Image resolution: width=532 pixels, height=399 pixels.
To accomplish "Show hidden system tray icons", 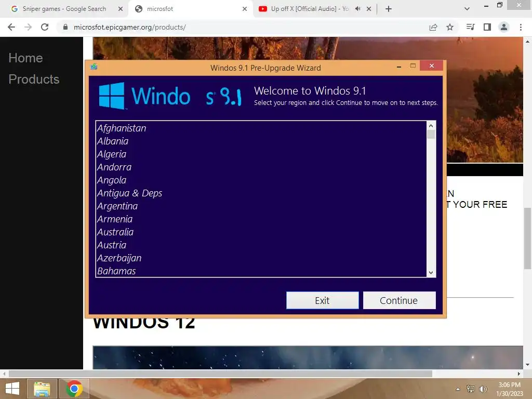I will [458, 389].
